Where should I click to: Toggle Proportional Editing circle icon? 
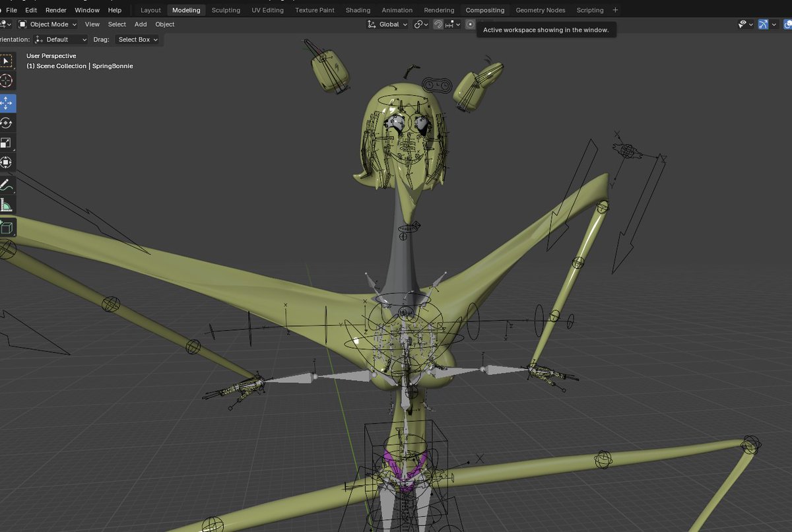tap(470, 24)
